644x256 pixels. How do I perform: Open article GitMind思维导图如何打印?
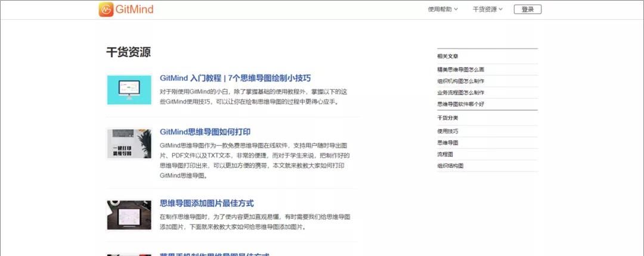pos(205,132)
